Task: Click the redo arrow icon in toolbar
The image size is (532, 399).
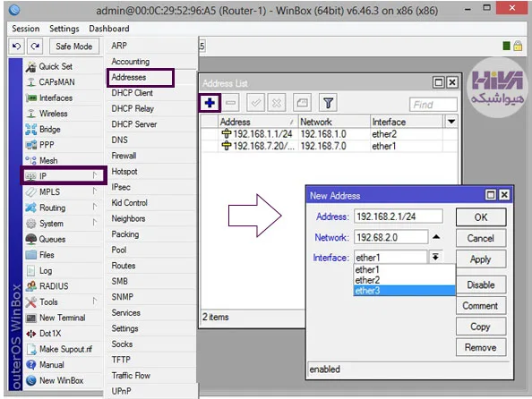Action: 35,47
